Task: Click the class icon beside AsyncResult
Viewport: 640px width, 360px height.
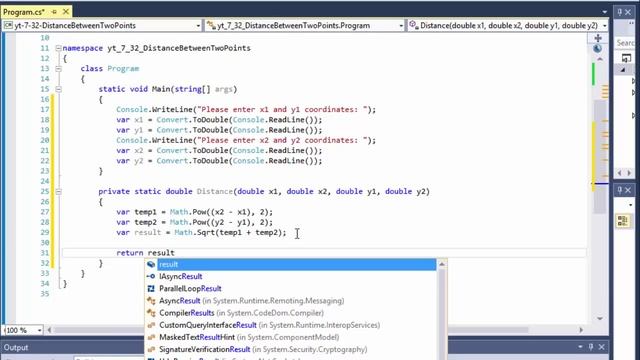Action: [151, 301]
